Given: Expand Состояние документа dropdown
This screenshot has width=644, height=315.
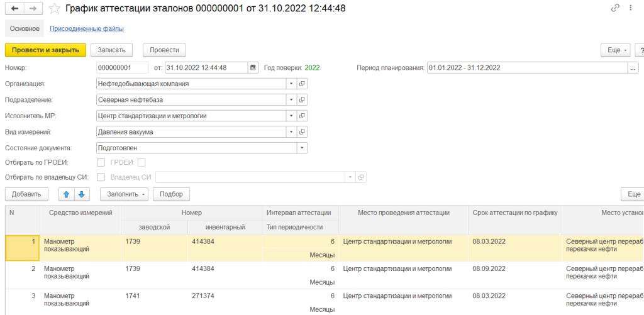Looking at the screenshot, I should (302, 148).
